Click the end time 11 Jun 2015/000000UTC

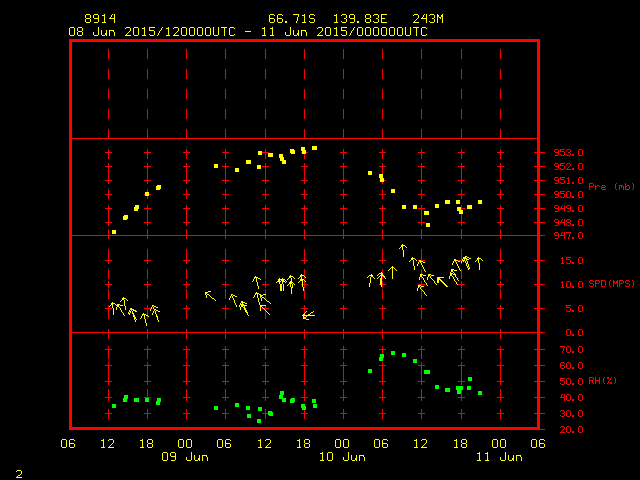[x=344, y=32]
